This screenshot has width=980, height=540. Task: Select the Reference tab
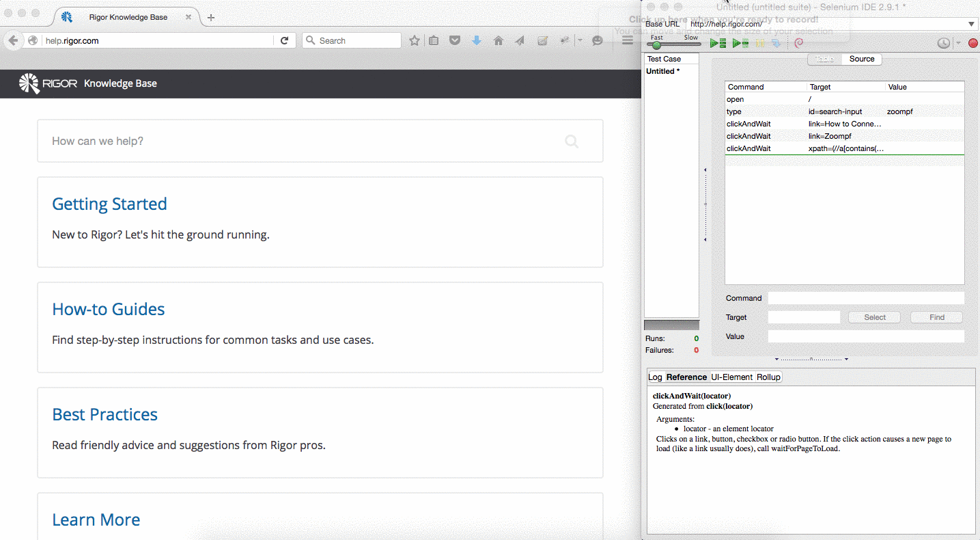(x=686, y=377)
